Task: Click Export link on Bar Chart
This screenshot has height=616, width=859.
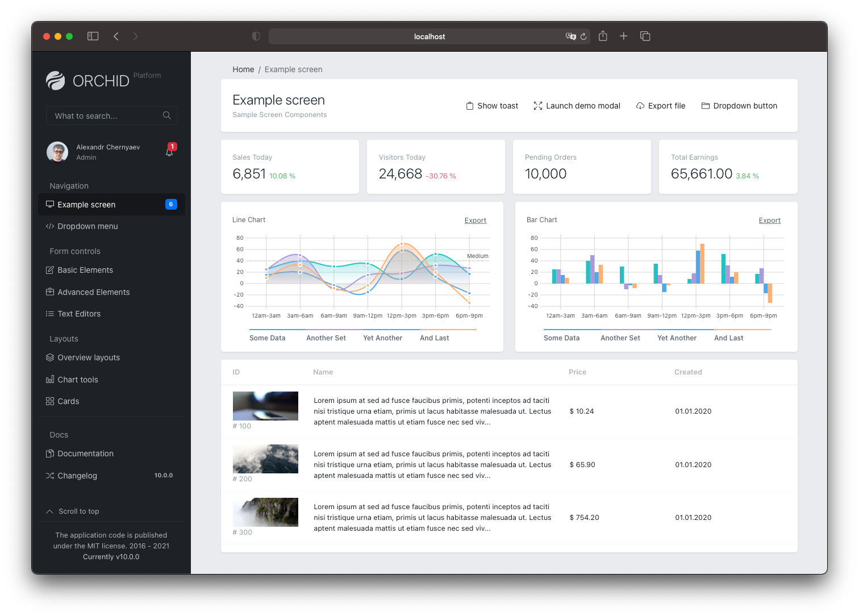Action: [770, 220]
